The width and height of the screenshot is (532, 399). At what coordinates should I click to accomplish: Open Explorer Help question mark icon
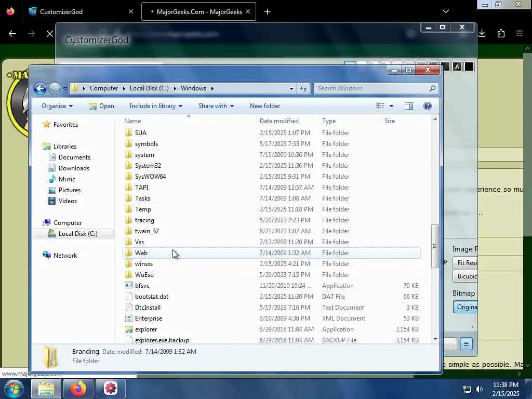pos(428,106)
